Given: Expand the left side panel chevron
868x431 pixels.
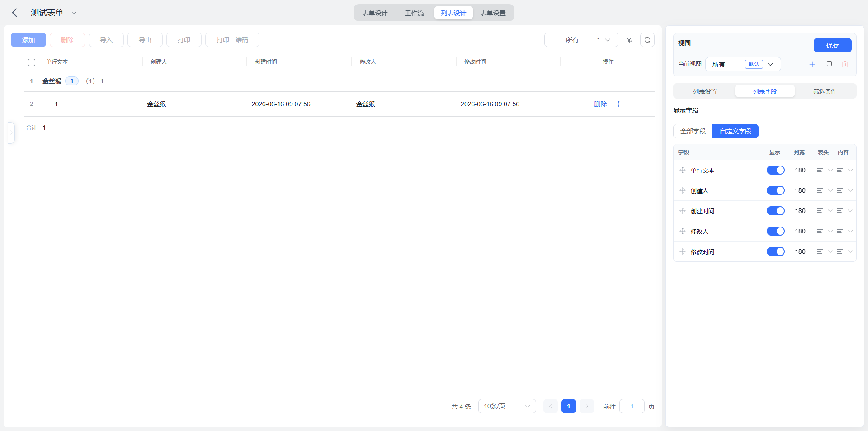Looking at the screenshot, I should click(x=11, y=133).
